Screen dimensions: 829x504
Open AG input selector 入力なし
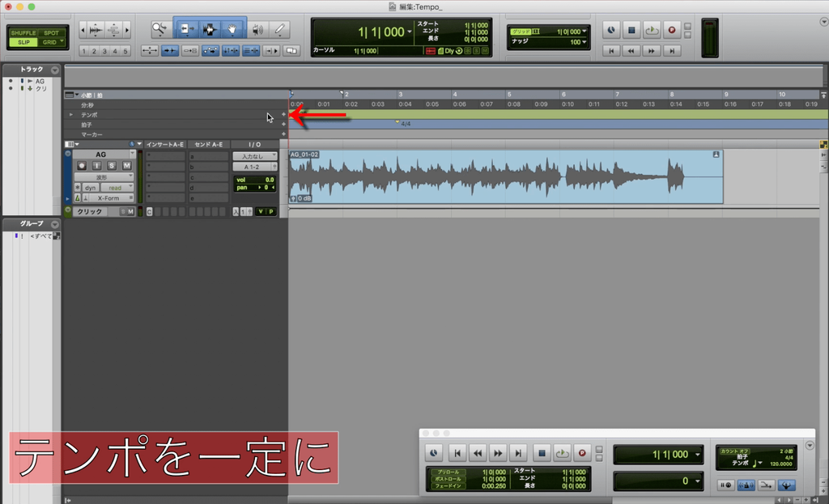click(255, 156)
